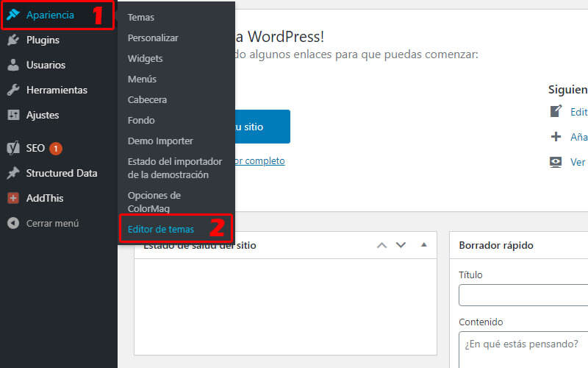Click the view screen icon beside Ver
Image resolution: width=588 pixels, height=368 pixels.
[x=556, y=162]
